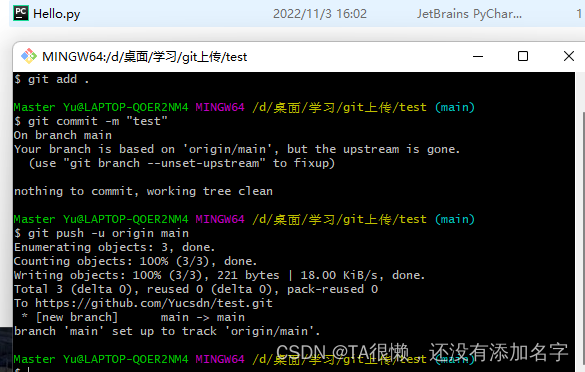Minimize the MINGW64 terminal window
Screen dimensions: 585x372
[478, 56]
